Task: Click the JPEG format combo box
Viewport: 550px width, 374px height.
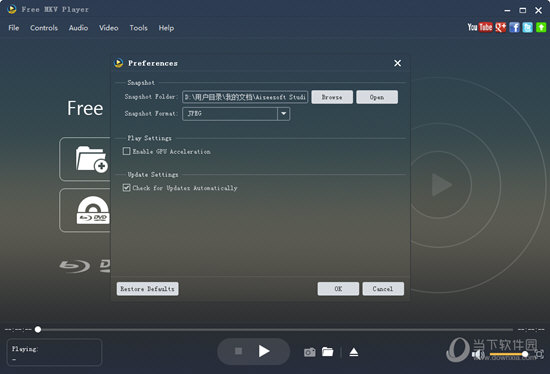Action: (236, 114)
